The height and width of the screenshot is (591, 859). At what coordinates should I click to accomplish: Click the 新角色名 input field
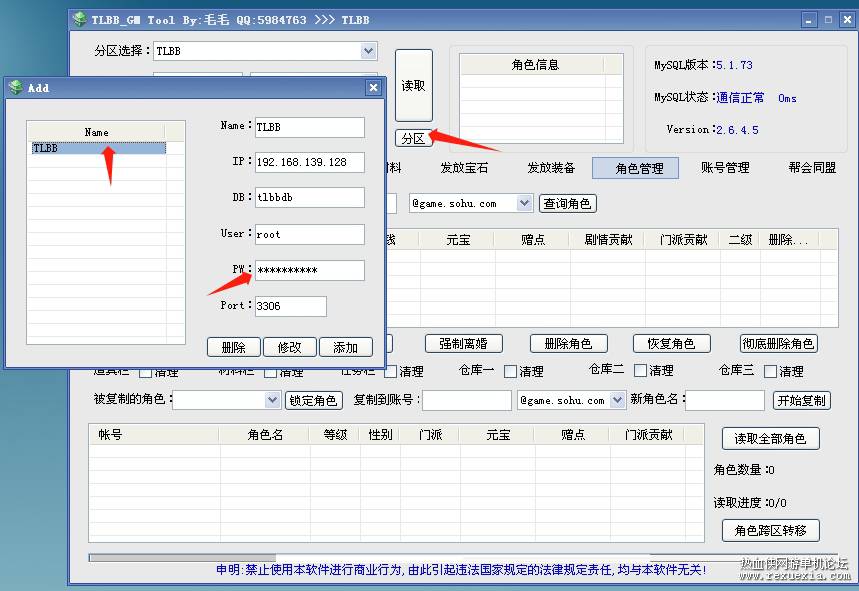[x=725, y=400]
